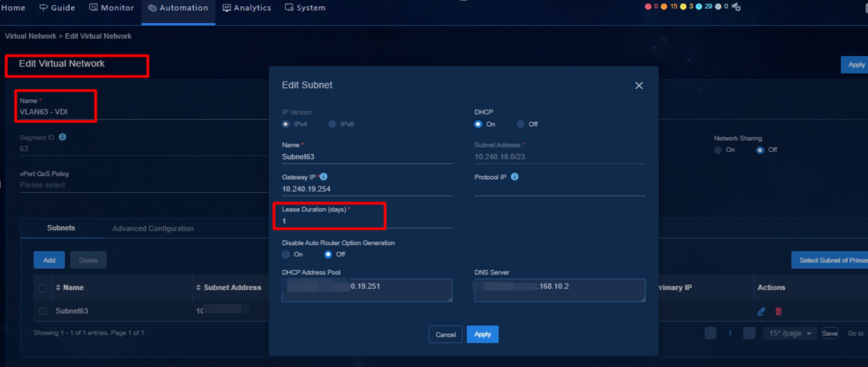The height and width of the screenshot is (367, 868).
Task: Open the Analytics menu
Action: pos(247,8)
